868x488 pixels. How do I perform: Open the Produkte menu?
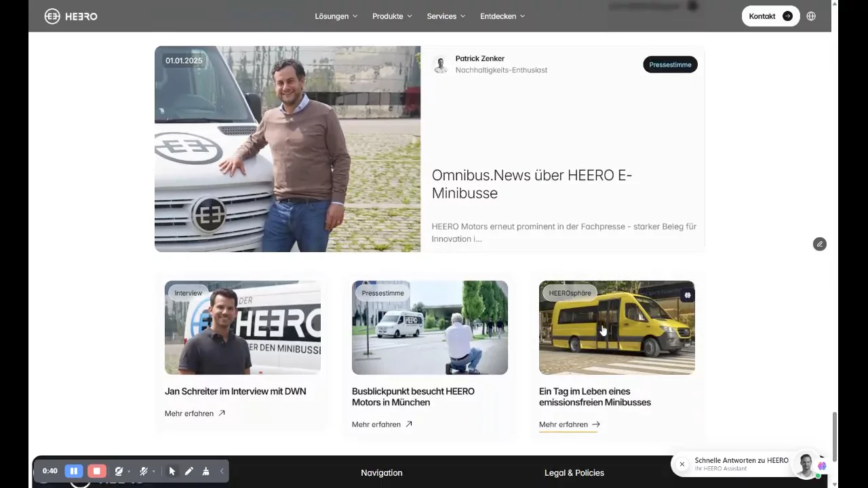392,16
